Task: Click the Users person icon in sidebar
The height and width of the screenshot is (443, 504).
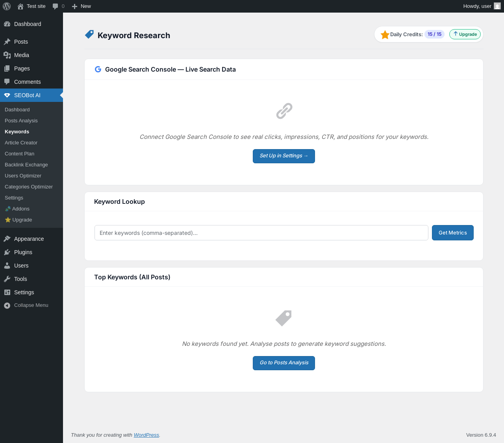Action: (7, 266)
